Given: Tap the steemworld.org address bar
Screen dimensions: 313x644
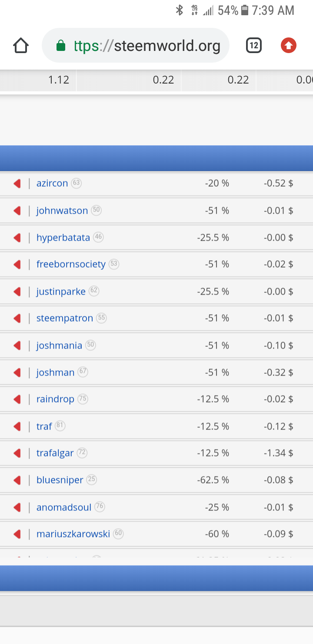Looking at the screenshot, I should 147,46.
